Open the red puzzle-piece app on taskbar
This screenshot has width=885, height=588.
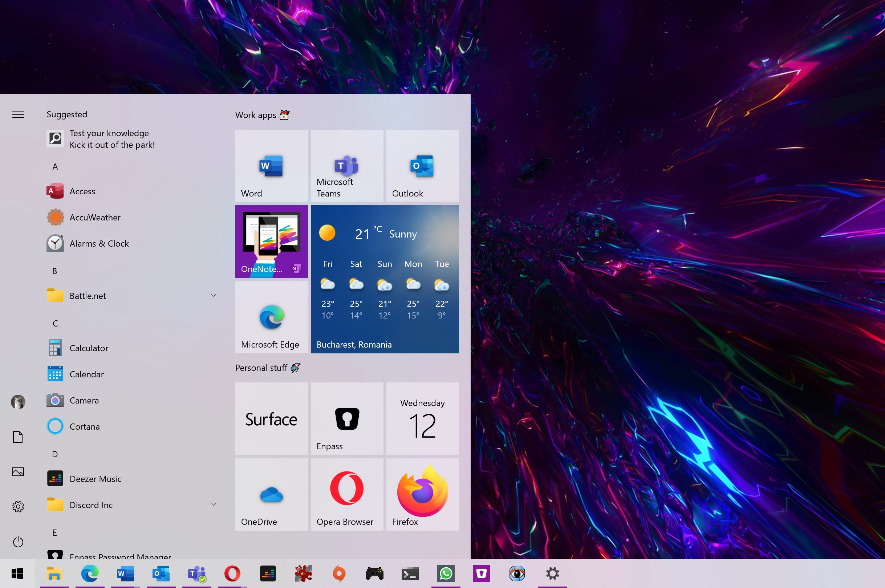(x=303, y=573)
